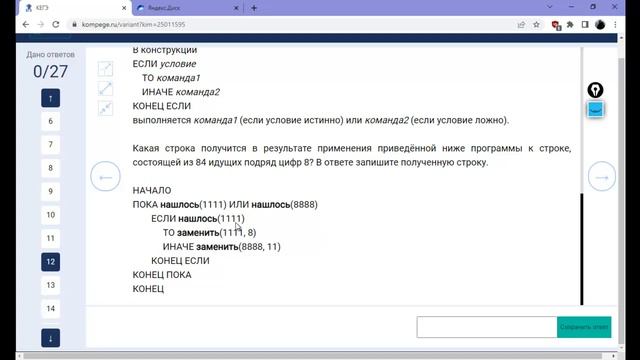Toggle the browser side panel
Image resolution: width=640 pixels, height=360 pixels.
coord(585,25)
